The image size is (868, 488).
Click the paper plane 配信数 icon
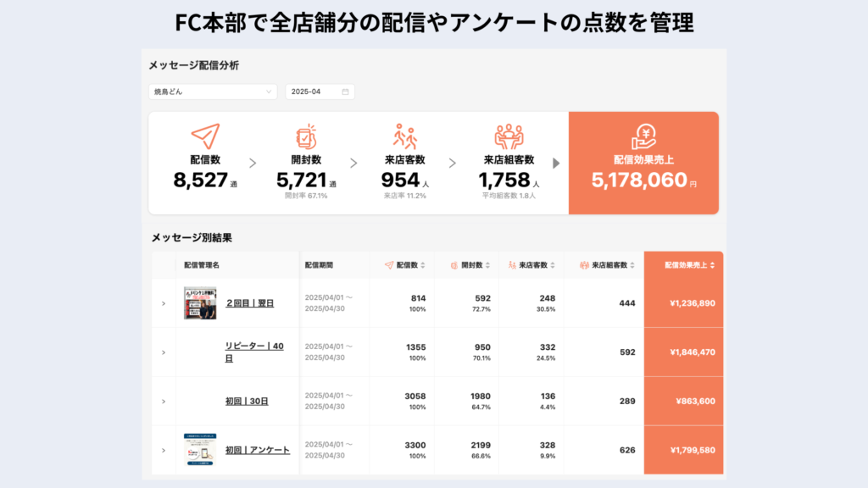[205, 136]
